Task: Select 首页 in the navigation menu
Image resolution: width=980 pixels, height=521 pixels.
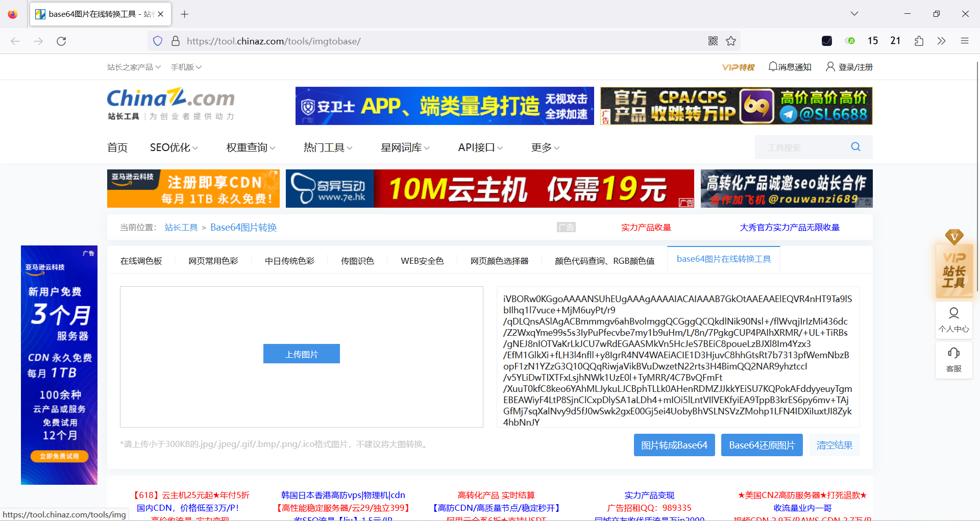Action: (x=117, y=147)
